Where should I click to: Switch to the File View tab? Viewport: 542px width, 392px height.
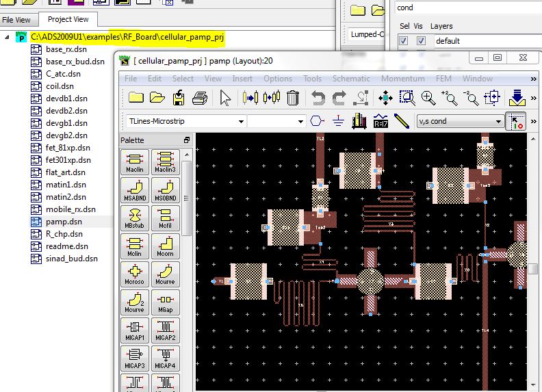17,20
